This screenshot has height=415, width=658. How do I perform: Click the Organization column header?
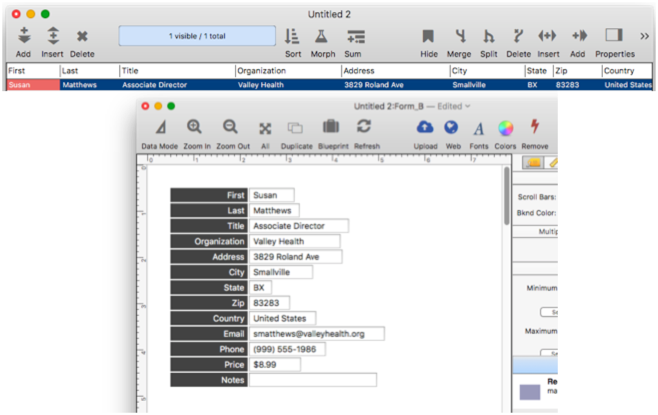288,71
